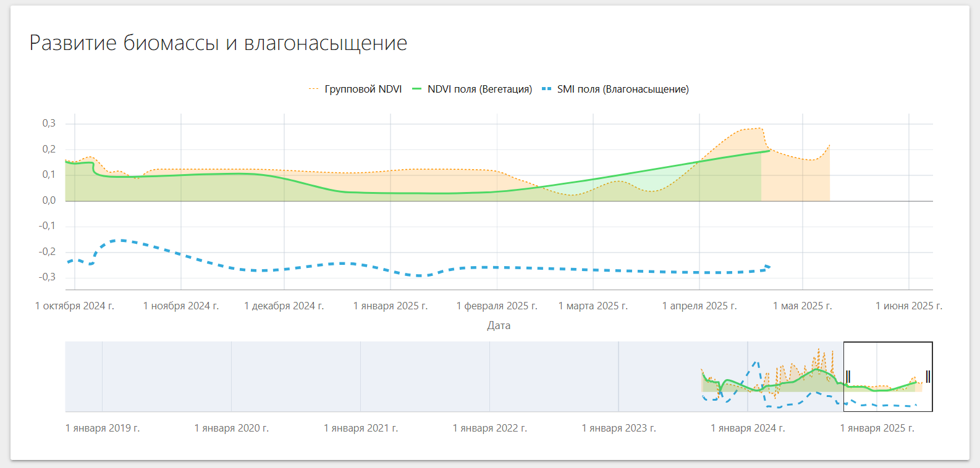Disable the SMI поля (Влагонасыщение) series

coord(622,90)
